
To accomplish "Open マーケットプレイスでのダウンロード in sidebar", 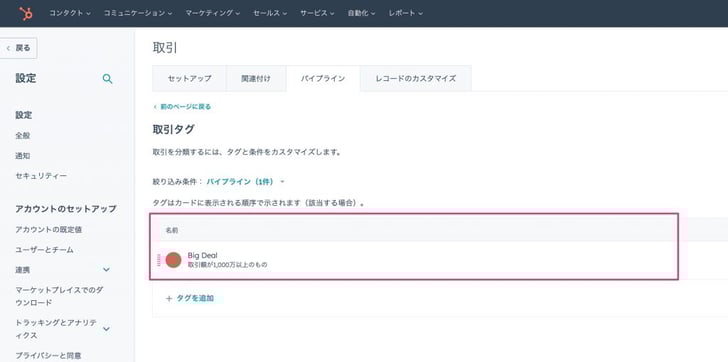I will pos(59,296).
